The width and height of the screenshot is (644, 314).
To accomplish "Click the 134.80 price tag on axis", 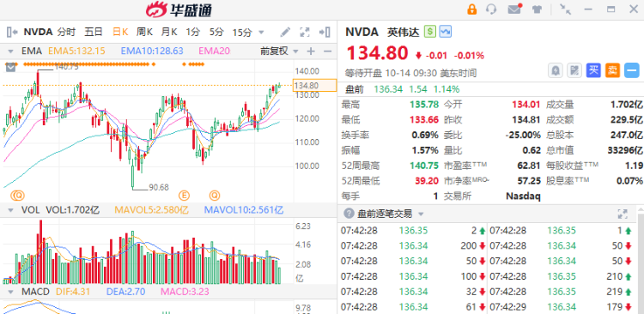I will pyautogui.click(x=314, y=86).
